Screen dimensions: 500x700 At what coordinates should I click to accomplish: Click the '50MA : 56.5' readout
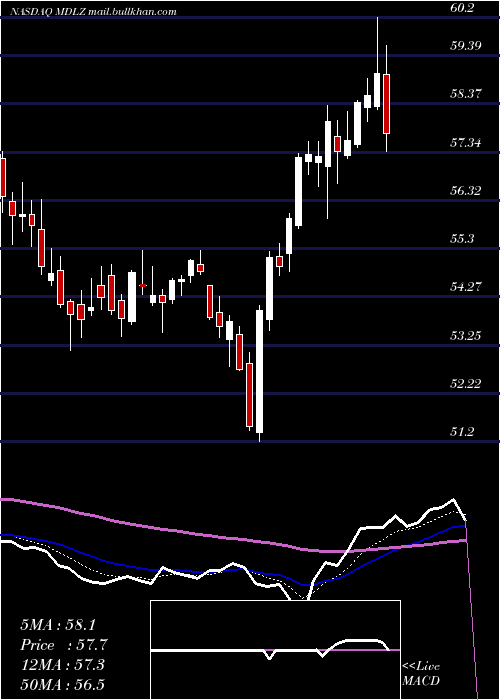tap(62, 685)
